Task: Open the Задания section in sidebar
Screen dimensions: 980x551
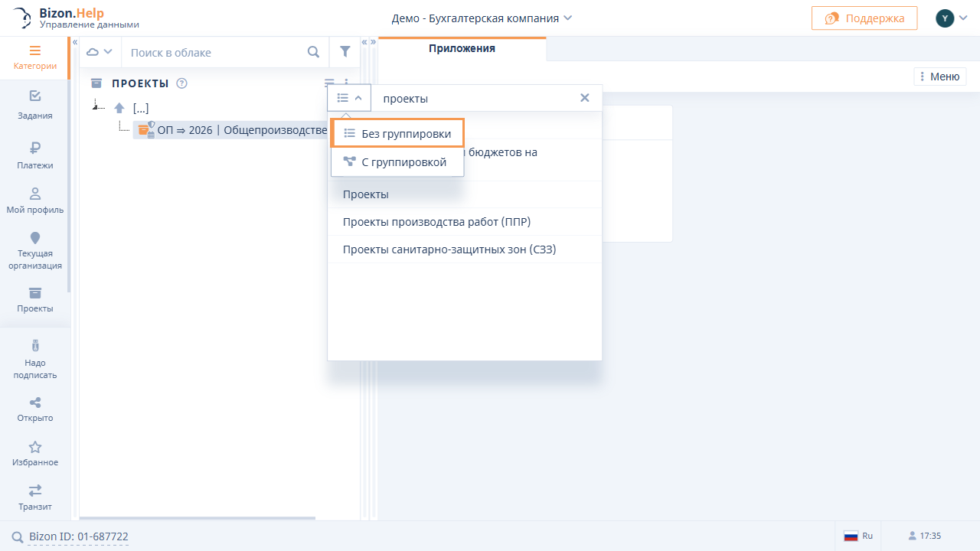Action: [x=34, y=105]
